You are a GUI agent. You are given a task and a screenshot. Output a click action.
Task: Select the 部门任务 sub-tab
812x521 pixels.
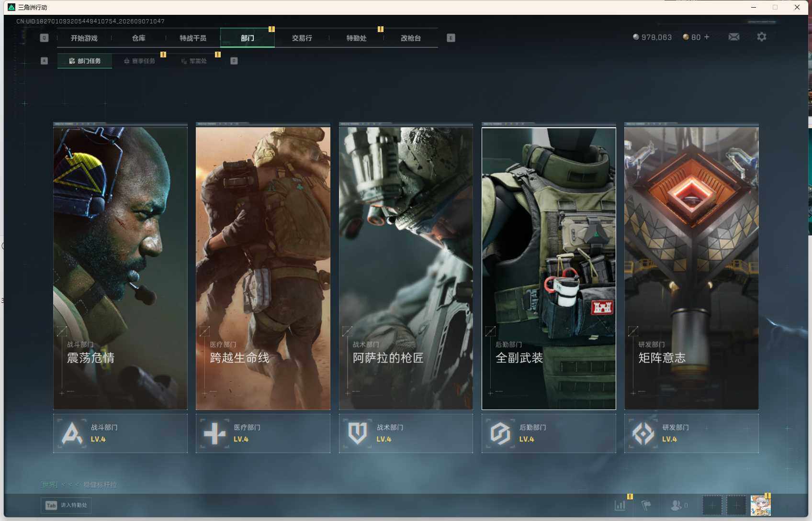click(85, 61)
